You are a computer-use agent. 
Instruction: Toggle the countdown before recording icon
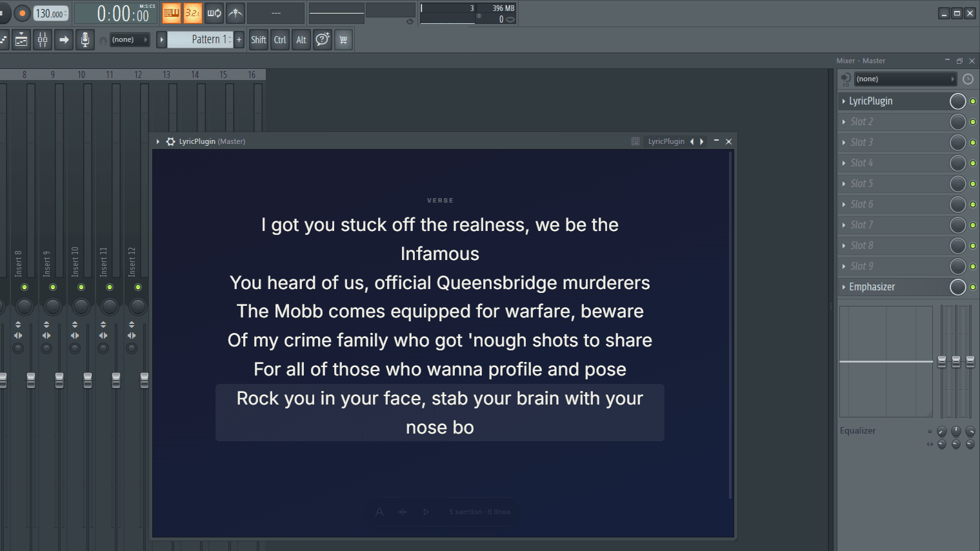pos(192,13)
